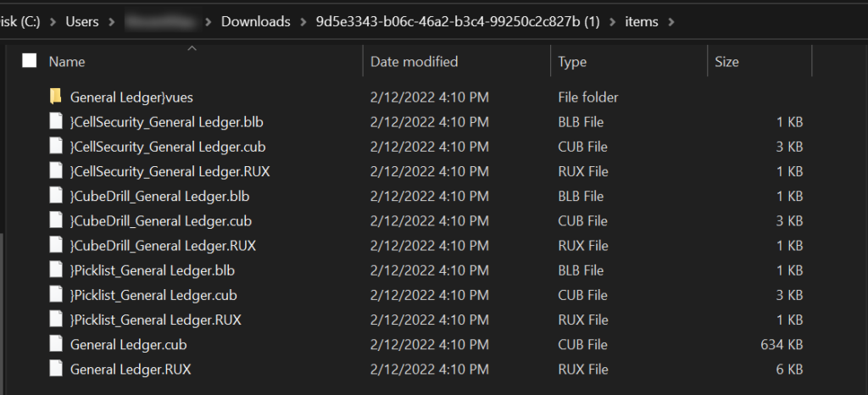Sort files by the Size column header
Screen dimensions: 868x395
726,62
